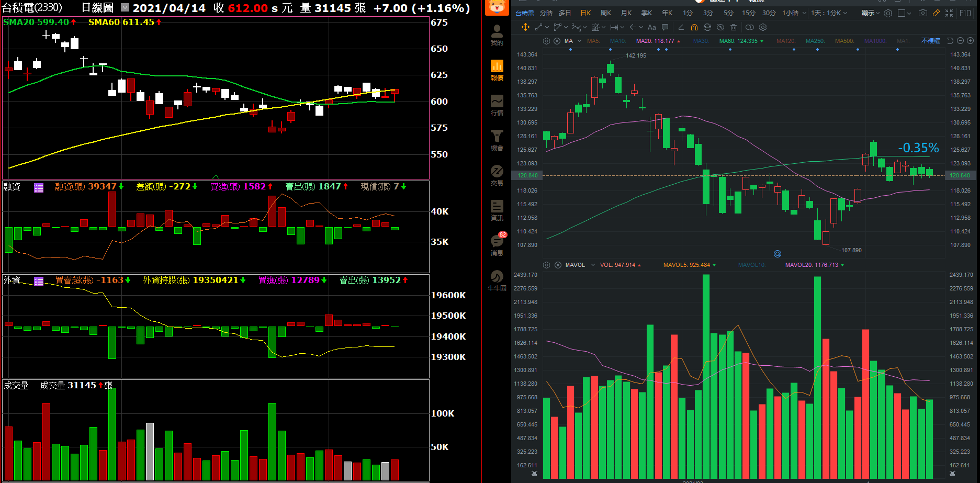Image resolution: width=980 pixels, height=483 pixels.
Task: Open chart settings gear beside 顯示
Action: point(888,13)
